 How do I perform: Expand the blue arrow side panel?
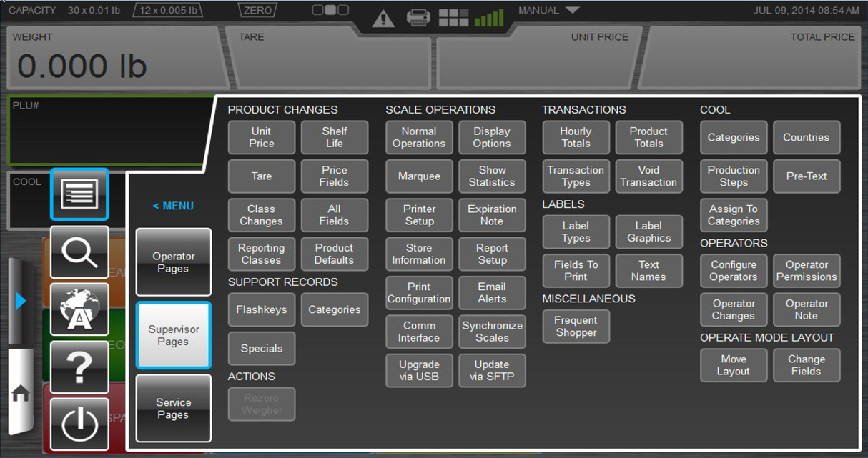[x=20, y=301]
